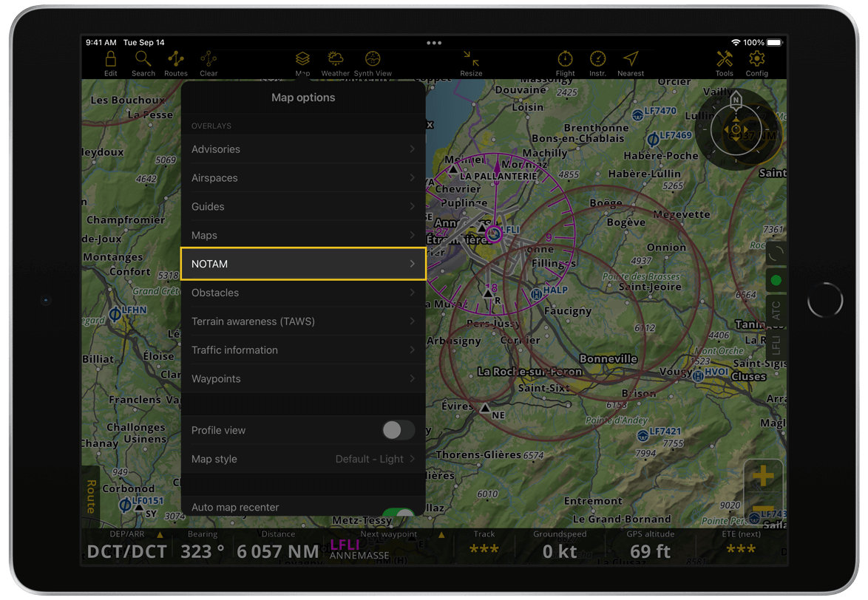Expand the Obstacles overlay options

(x=303, y=293)
